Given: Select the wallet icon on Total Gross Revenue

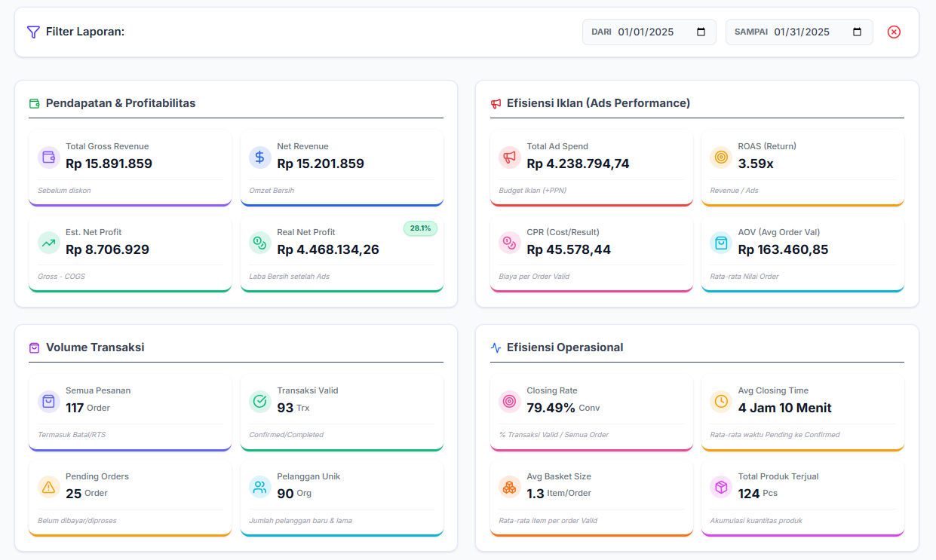Looking at the screenshot, I should click(48, 157).
